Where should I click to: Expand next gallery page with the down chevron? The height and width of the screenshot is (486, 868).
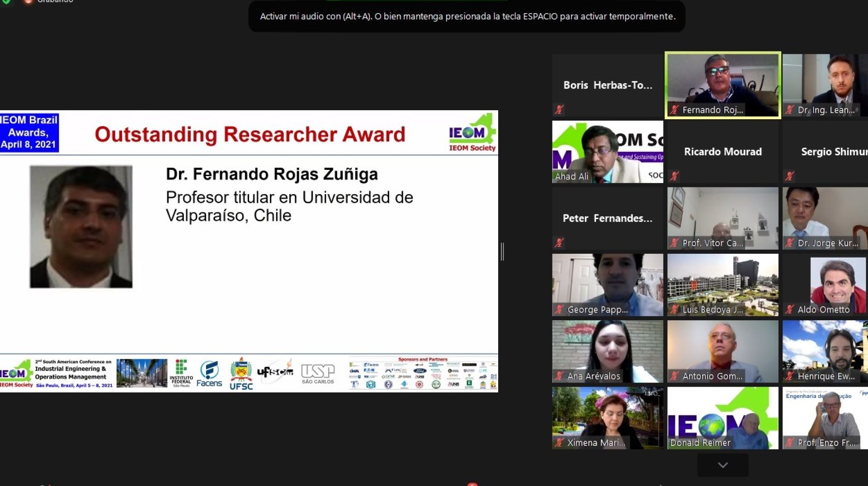pyautogui.click(x=722, y=465)
